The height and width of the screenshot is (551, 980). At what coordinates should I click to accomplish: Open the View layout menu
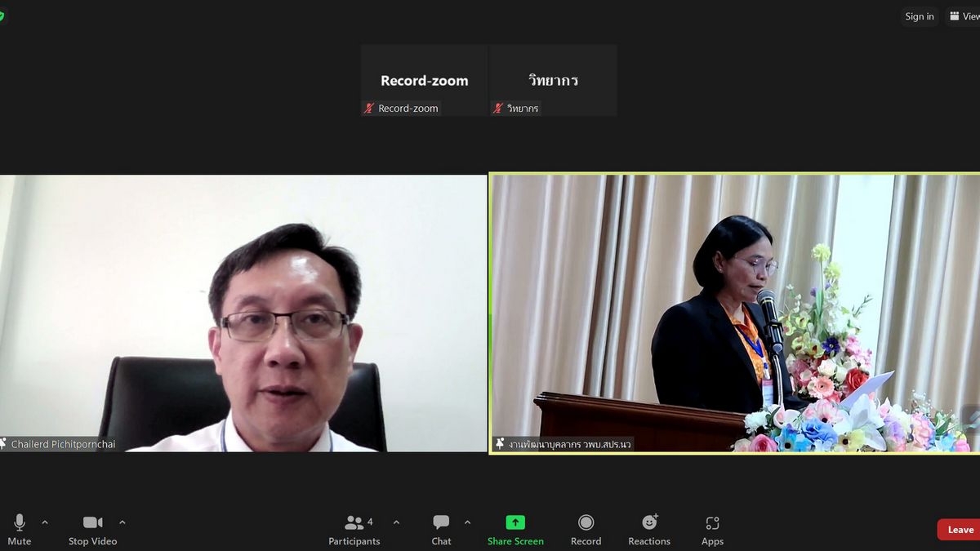point(964,16)
